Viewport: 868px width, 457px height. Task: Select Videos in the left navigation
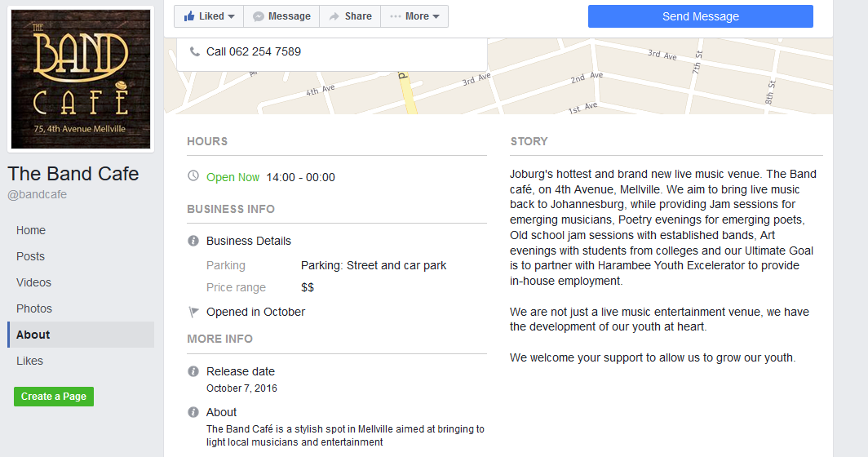(33, 282)
